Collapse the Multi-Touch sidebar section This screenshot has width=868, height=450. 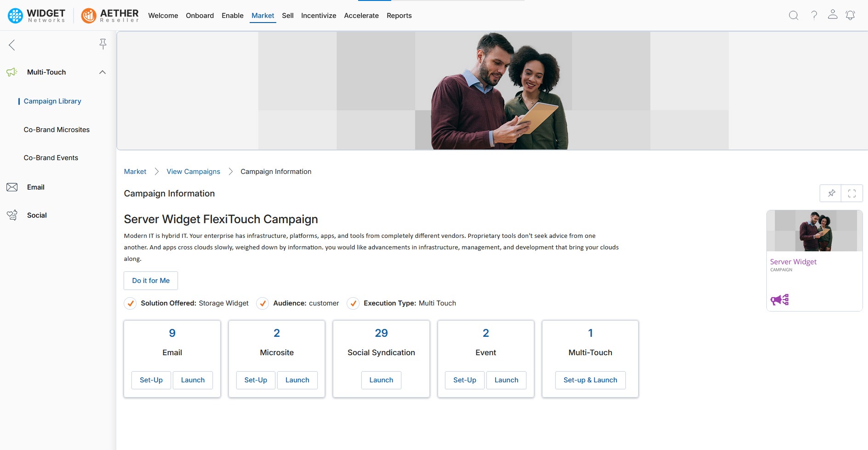click(103, 72)
